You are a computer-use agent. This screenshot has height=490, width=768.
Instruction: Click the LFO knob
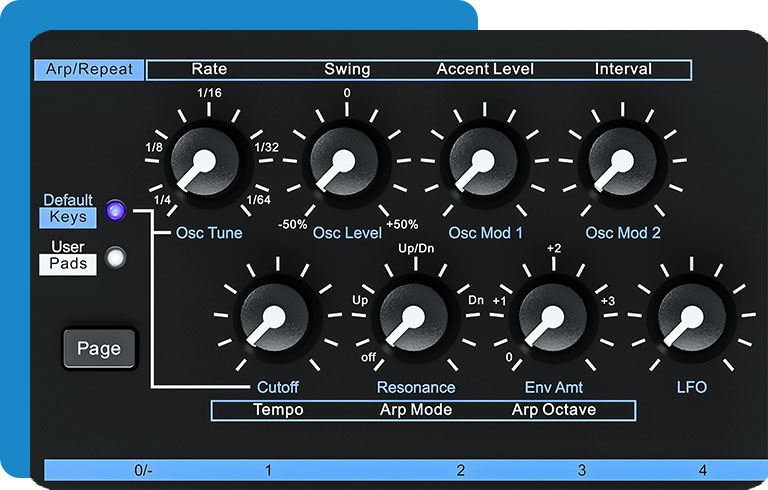click(692, 317)
